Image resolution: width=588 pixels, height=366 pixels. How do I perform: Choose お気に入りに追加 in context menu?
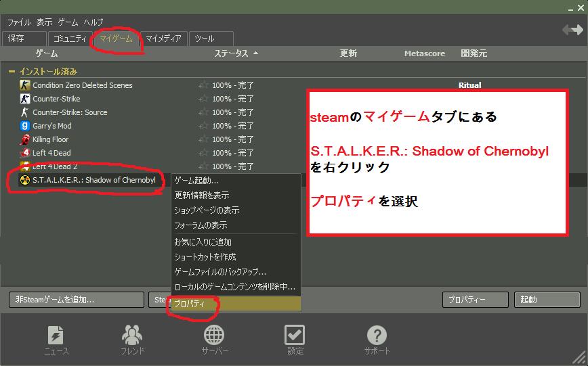(236, 242)
